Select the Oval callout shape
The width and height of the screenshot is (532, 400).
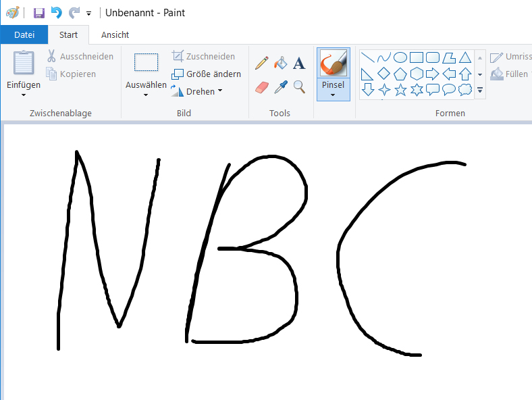(x=449, y=90)
